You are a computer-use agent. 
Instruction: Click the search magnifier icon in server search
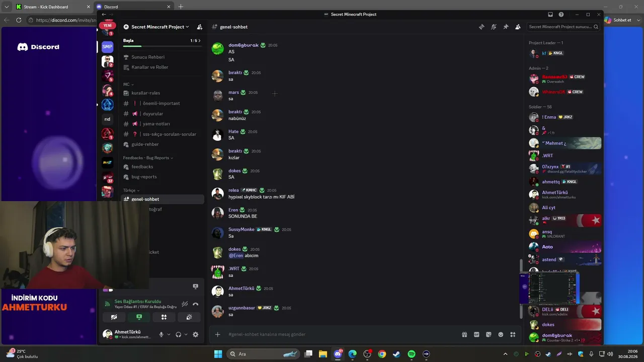coord(596,27)
